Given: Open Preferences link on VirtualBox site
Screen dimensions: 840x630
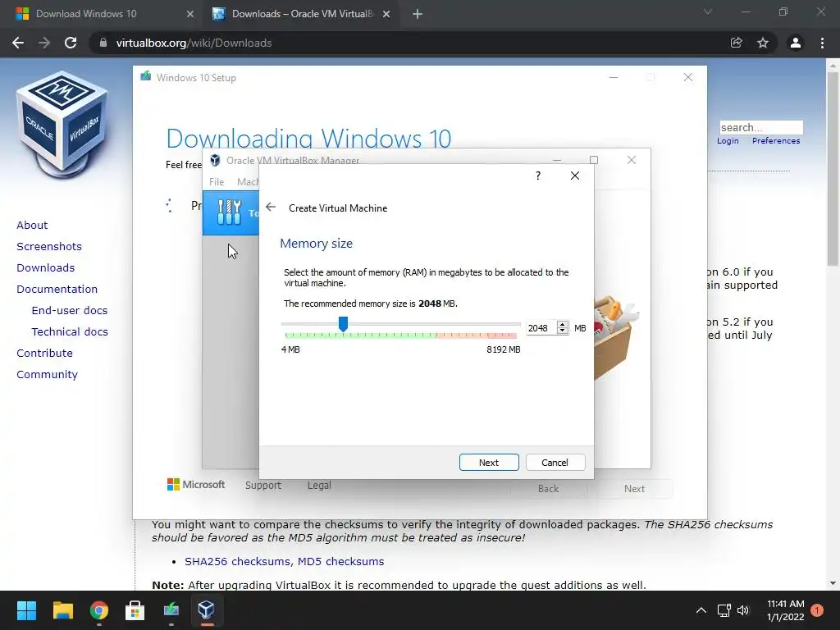Looking at the screenshot, I should pyautogui.click(x=776, y=141).
